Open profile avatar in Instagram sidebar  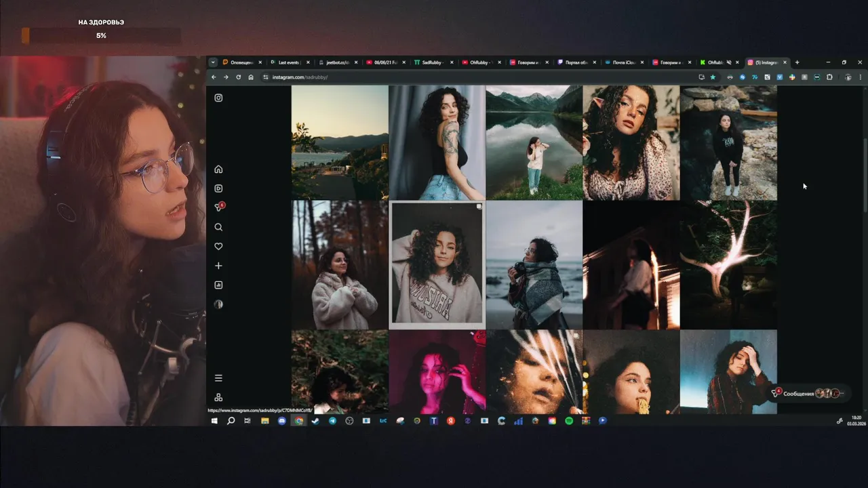tap(218, 304)
